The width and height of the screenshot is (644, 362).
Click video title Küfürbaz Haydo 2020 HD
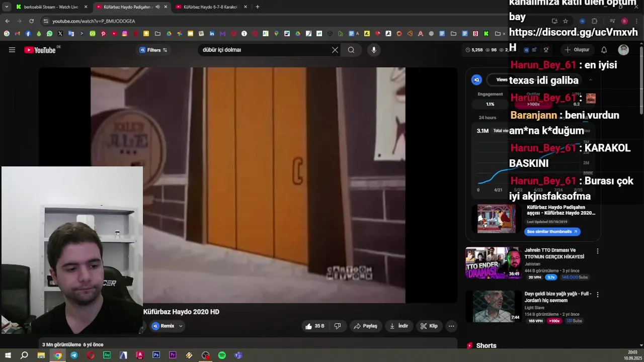(181, 312)
